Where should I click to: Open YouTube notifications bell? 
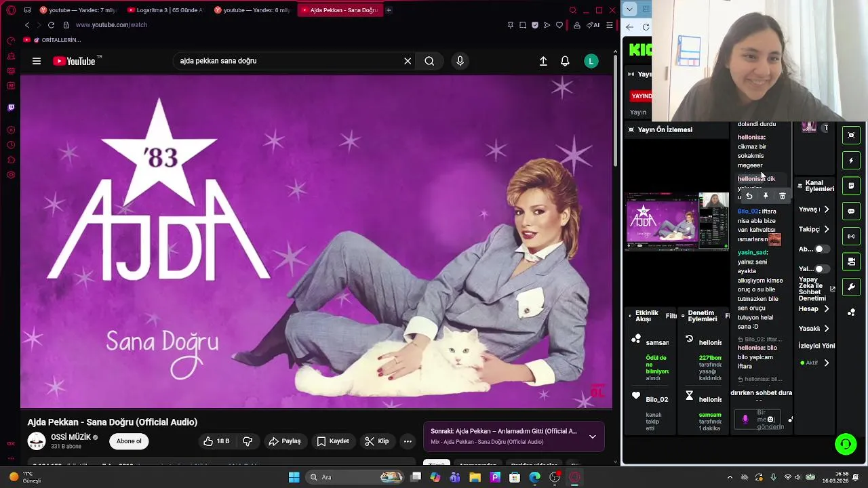tap(565, 61)
